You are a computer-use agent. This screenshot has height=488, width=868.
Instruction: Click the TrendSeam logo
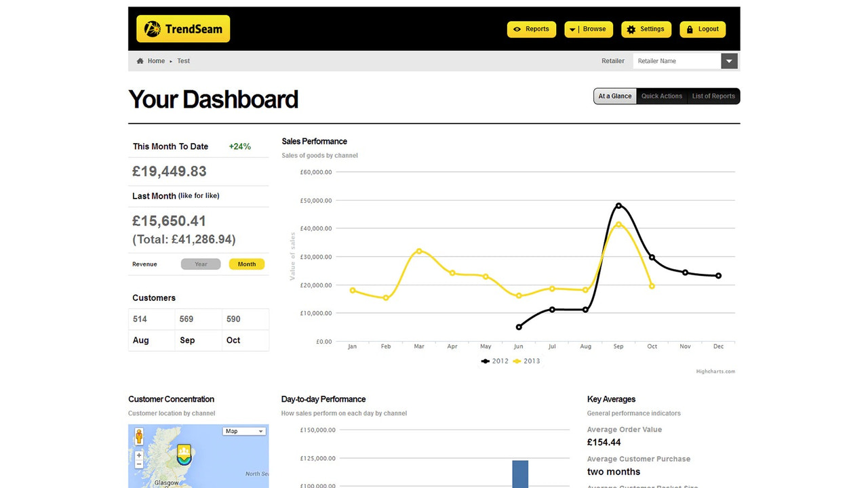coord(182,28)
